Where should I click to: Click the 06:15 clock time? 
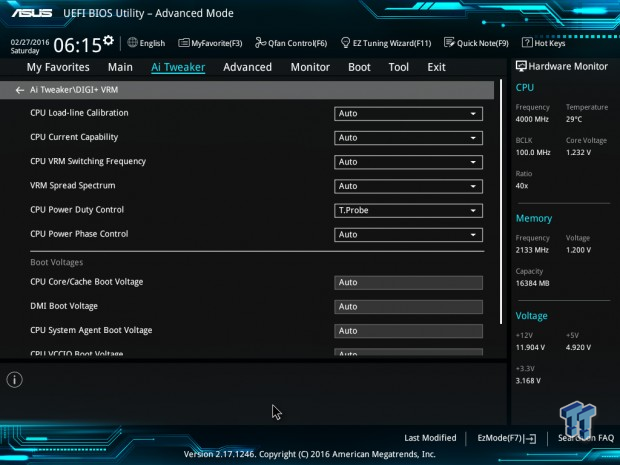coord(78,45)
